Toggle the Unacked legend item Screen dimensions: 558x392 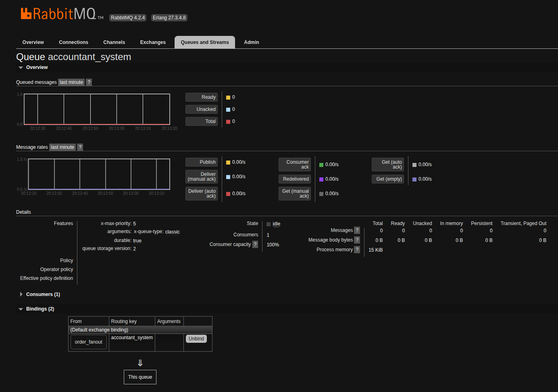pyautogui.click(x=202, y=109)
